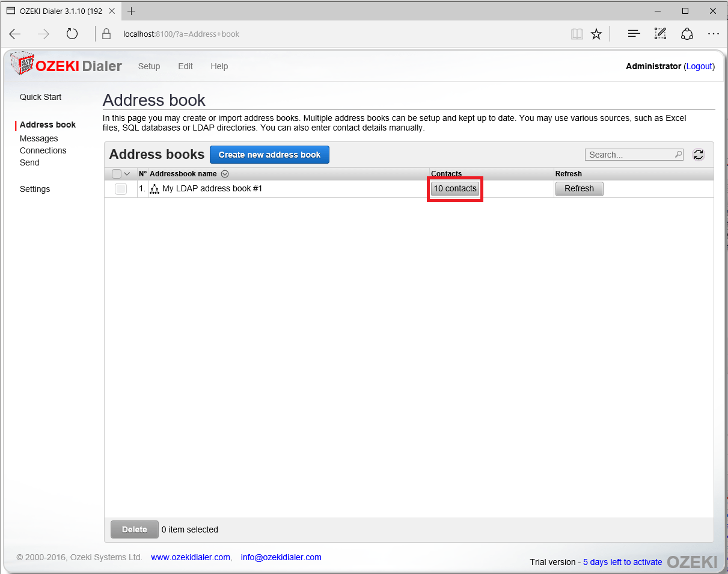Add this page to favorites with the star icon
This screenshot has height=574, width=728.
[596, 34]
